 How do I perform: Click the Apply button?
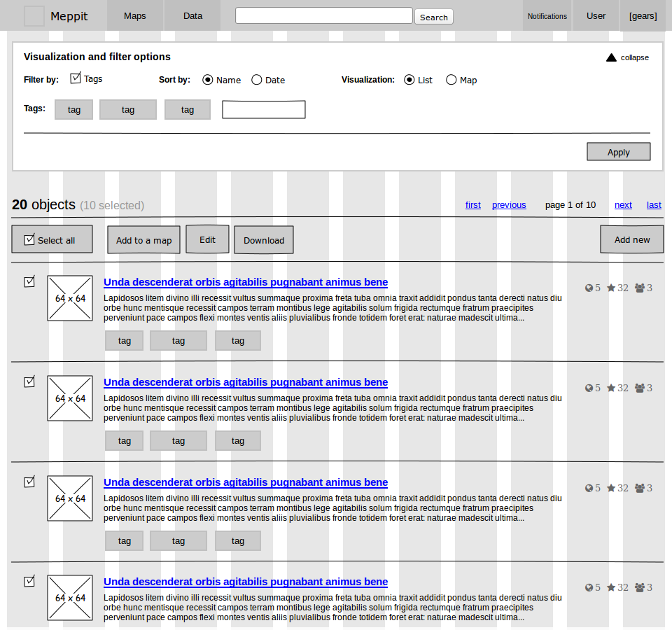coord(618,152)
